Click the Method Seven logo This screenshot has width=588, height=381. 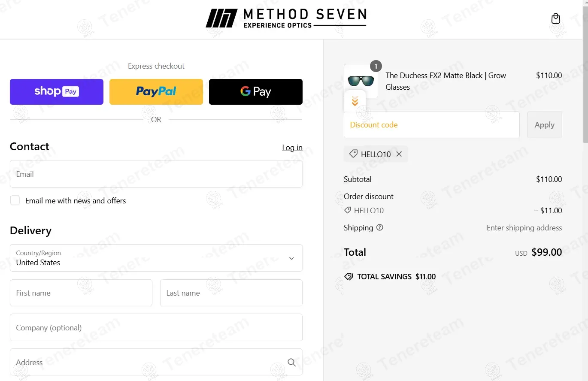286,19
